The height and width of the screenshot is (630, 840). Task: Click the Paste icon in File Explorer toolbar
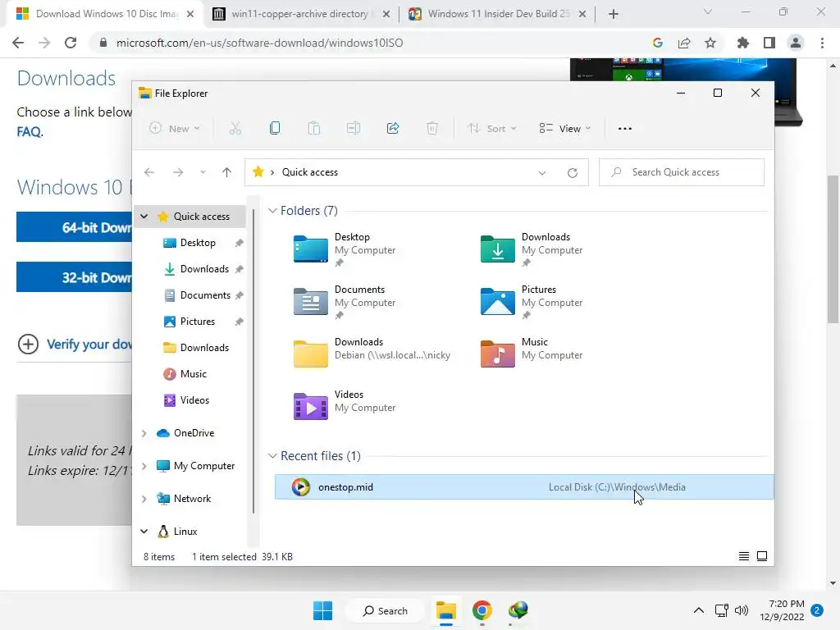tap(314, 128)
